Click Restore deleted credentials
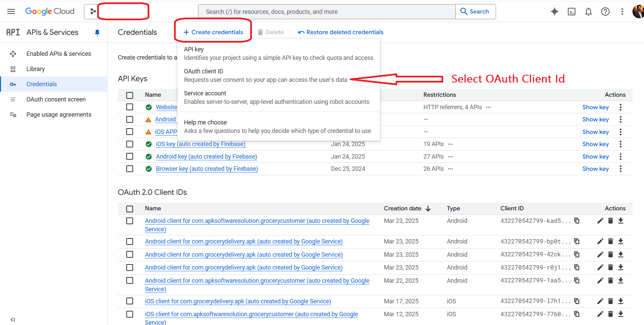This screenshot has width=644, height=325. (x=341, y=32)
